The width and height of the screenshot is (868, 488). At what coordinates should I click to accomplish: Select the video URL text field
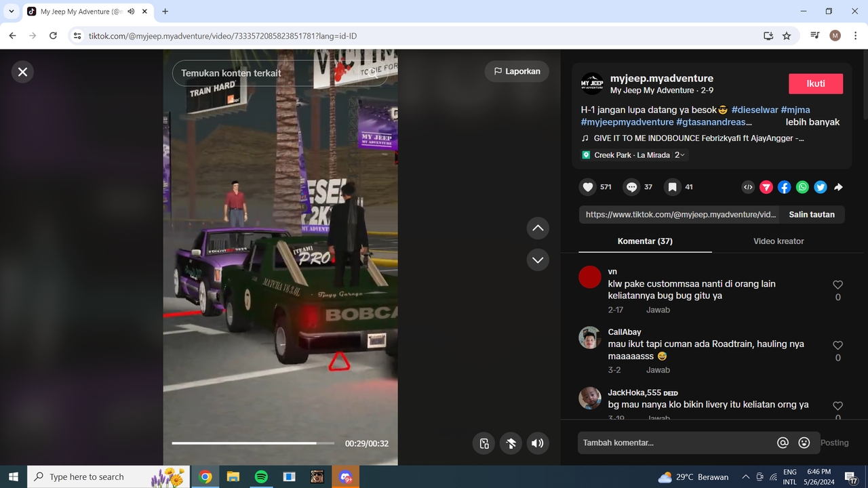tap(679, 214)
